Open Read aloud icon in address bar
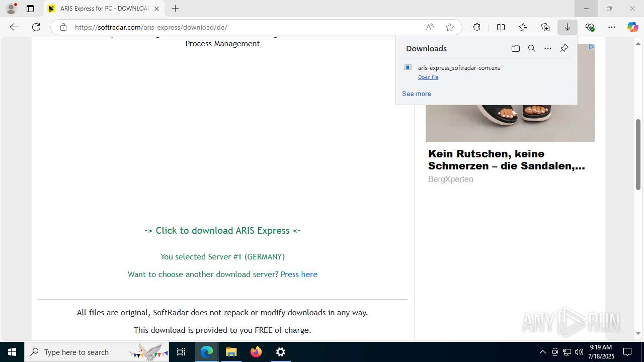 pyautogui.click(x=430, y=27)
